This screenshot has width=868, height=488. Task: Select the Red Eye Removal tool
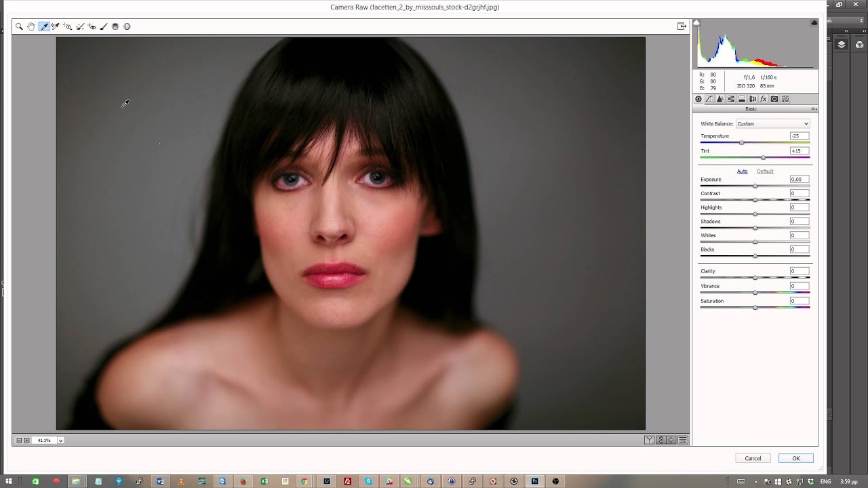coord(92,26)
